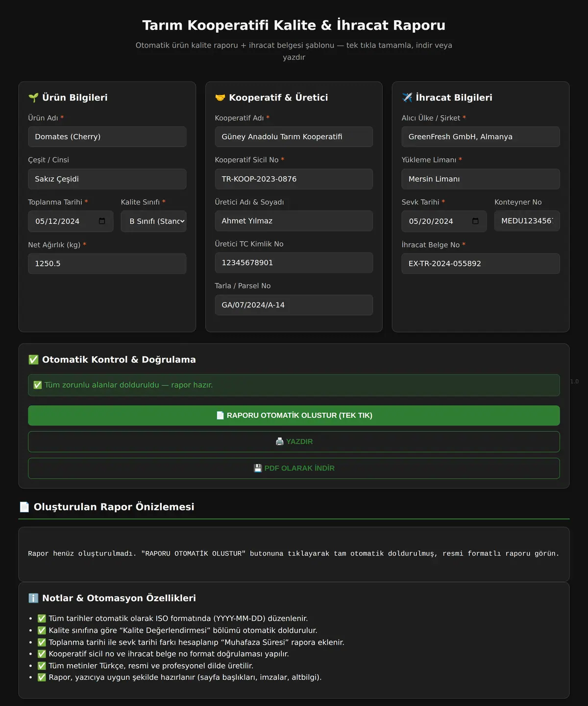Image resolution: width=588 pixels, height=706 pixels.
Task: Select the Net Ağırlık (kg) field
Action: click(107, 263)
